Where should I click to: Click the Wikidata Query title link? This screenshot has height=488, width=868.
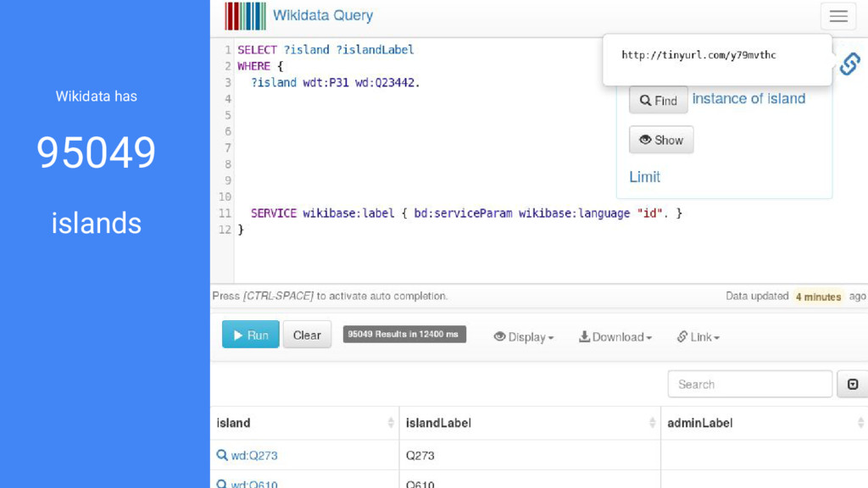coord(323,15)
